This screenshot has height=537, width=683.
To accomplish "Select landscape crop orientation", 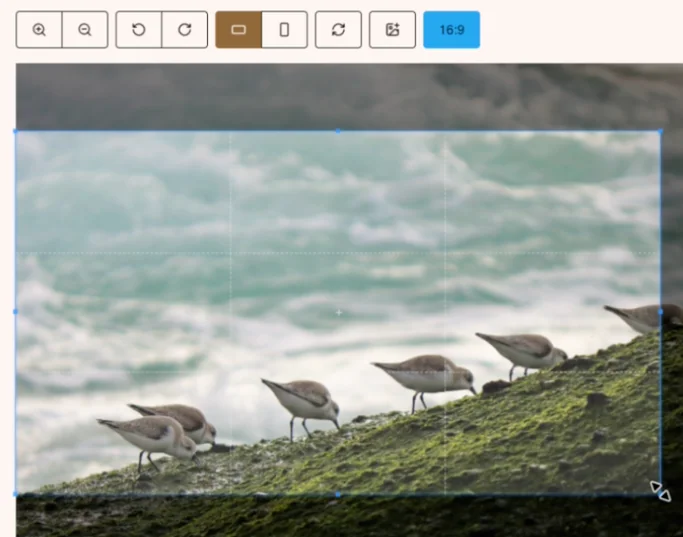I will [239, 30].
